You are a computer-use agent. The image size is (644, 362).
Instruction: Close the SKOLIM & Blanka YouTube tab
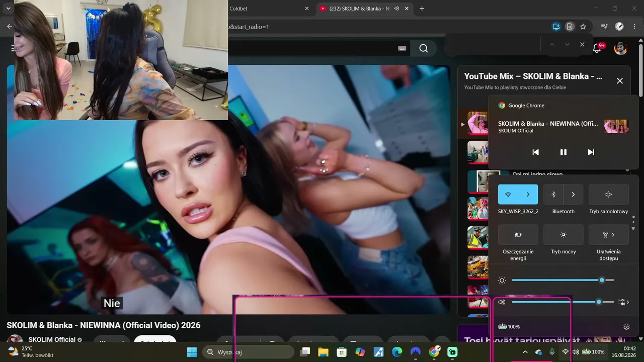[x=407, y=9]
